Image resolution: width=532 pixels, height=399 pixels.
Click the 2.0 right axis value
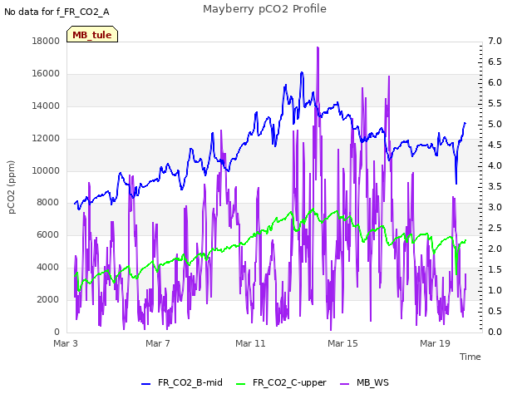click(495, 249)
